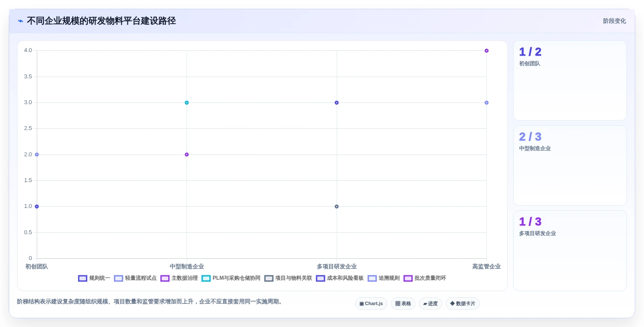This screenshot has height=327, width=644.
Task: Click the data point at 1.0 for 初创团队
Action: 37,207
